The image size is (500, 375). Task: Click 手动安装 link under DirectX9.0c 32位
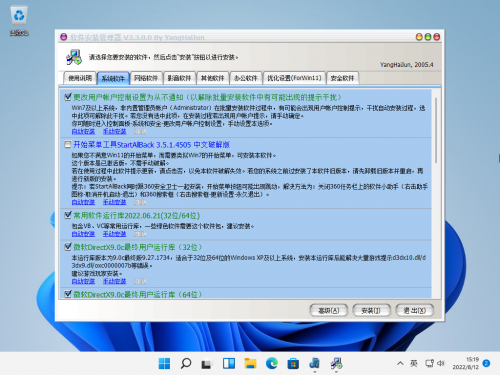pyautogui.click(x=114, y=281)
